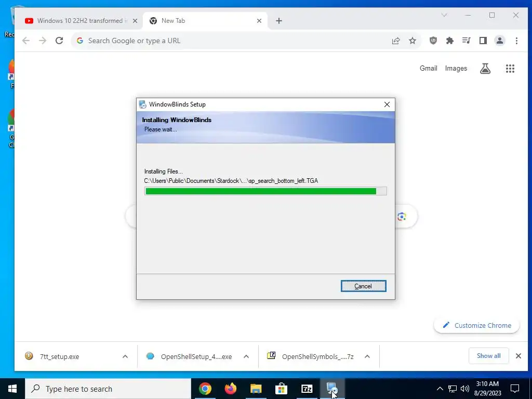Go forward in Chrome

[43, 41]
